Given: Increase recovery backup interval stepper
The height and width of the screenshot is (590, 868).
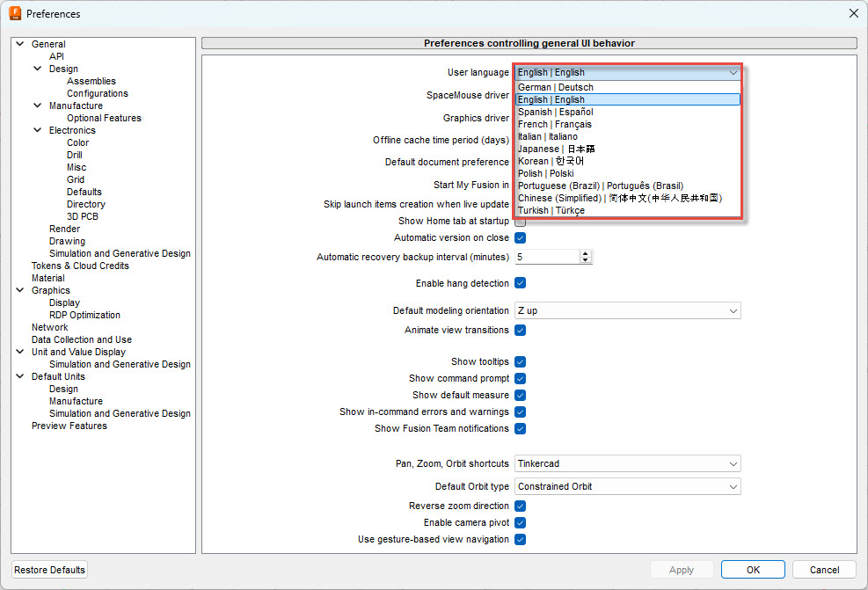Looking at the screenshot, I should click(586, 253).
